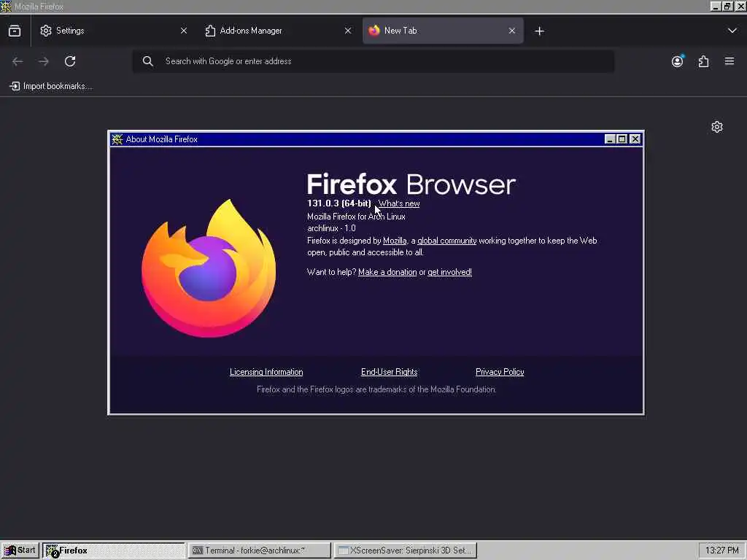Minimize the main Mozilla Firefox window

716,6
